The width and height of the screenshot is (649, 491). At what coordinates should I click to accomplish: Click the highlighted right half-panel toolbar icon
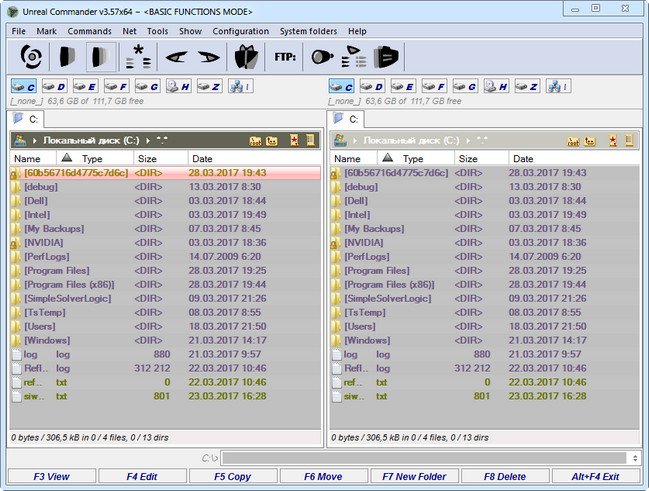[101, 56]
